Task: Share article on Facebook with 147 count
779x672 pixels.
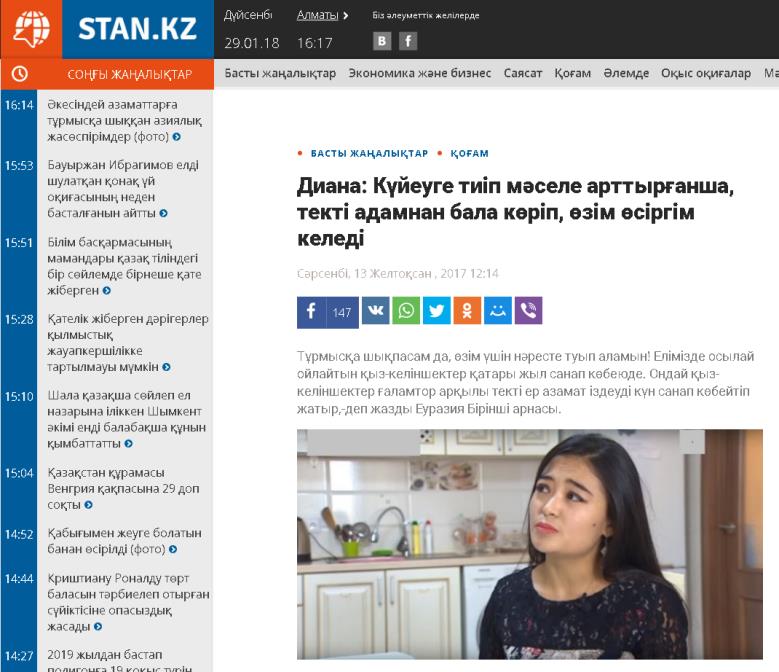Action: pyautogui.click(x=328, y=312)
